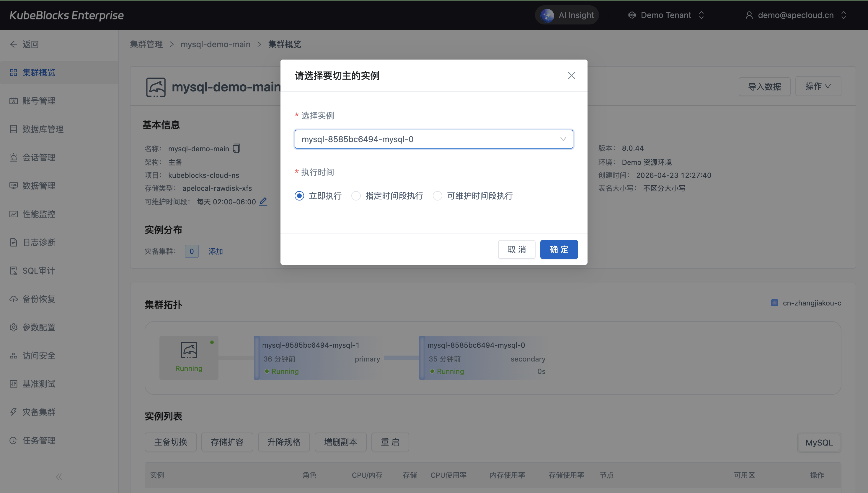Image resolution: width=868 pixels, height=493 pixels.
Task: Open 账号管理 in the sidebar
Action: pos(39,101)
